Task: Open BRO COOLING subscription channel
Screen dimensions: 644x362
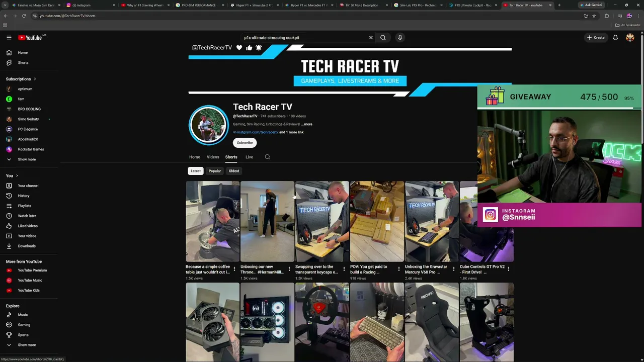Action: click(x=29, y=109)
